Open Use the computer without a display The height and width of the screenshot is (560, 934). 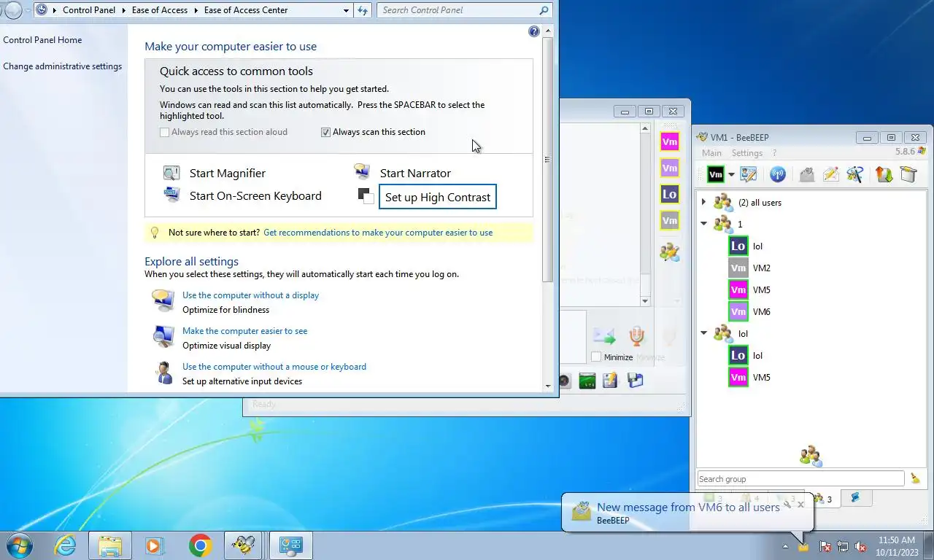click(x=250, y=295)
